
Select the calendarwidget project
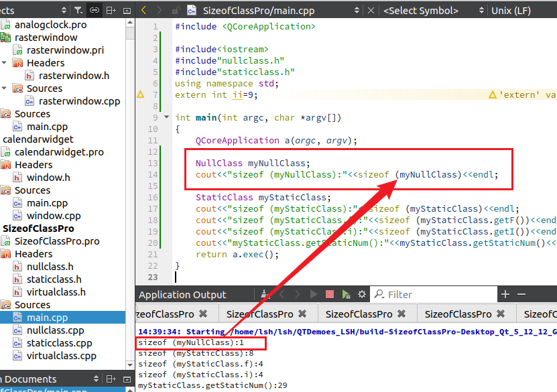click(x=38, y=139)
